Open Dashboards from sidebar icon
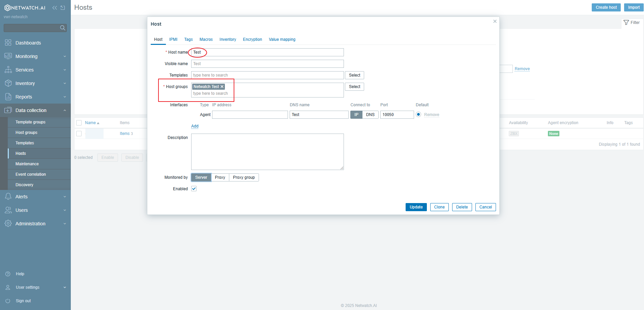The height and width of the screenshot is (310, 644). click(8, 43)
